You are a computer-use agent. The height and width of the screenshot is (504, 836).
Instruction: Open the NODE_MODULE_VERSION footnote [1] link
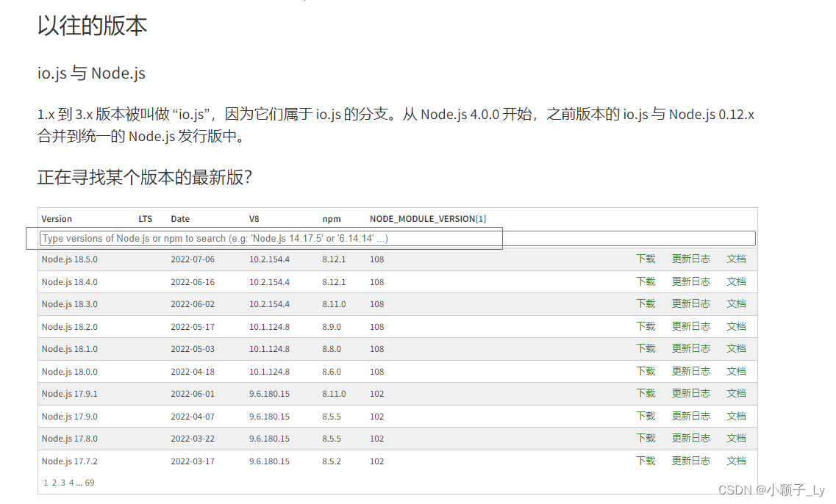tap(481, 219)
